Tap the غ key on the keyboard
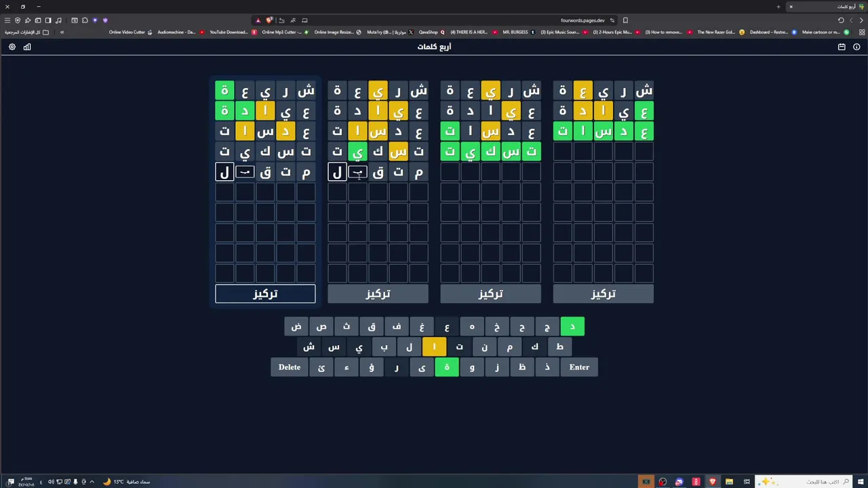This screenshot has width=868, height=488. tap(422, 327)
